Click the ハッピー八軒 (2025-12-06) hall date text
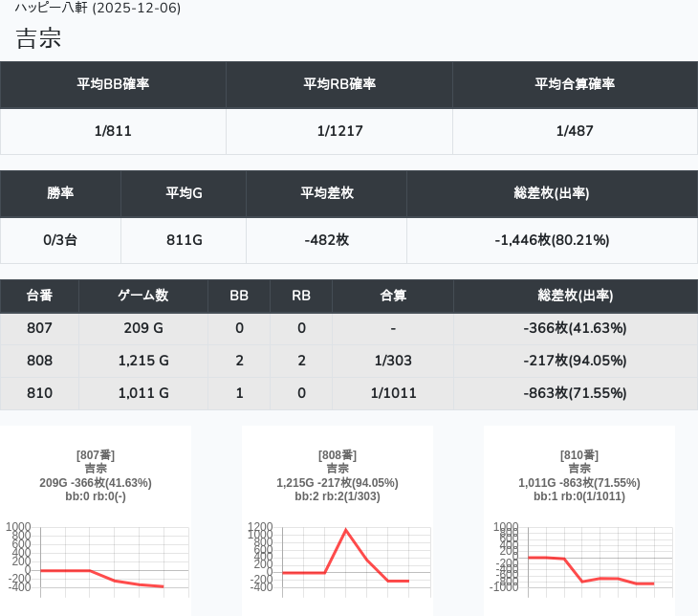 click(98, 8)
